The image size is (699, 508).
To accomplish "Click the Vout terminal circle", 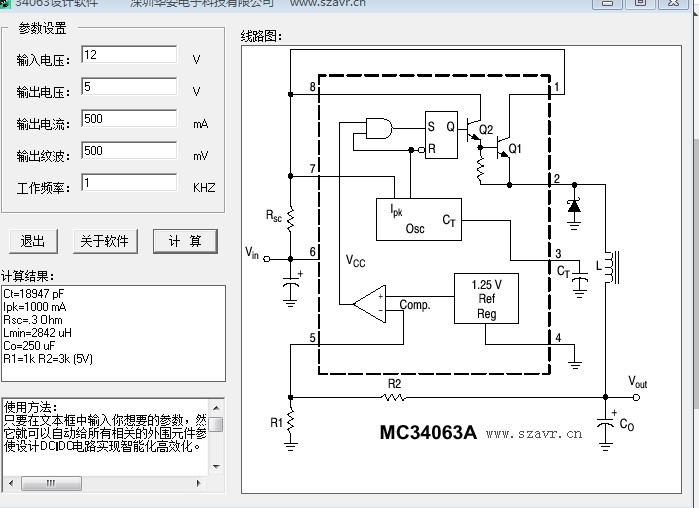I will (637, 397).
